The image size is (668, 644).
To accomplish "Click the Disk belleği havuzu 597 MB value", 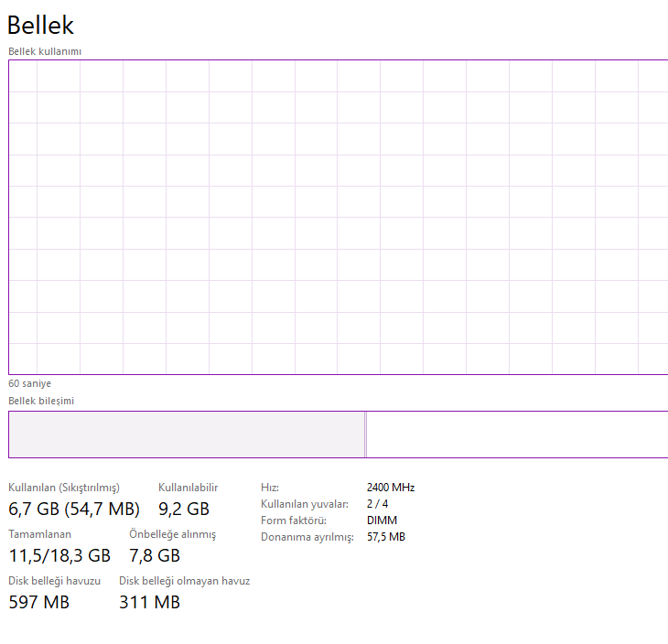I will pyautogui.click(x=39, y=602).
